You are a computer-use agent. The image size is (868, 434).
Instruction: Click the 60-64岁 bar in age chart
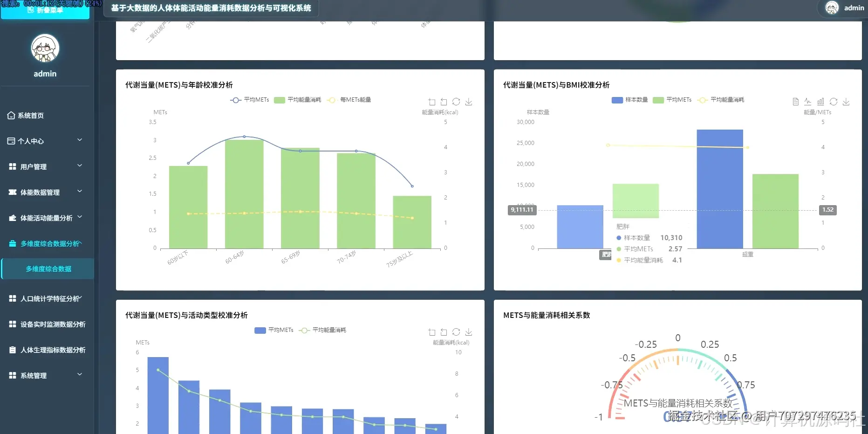tap(244, 194)
